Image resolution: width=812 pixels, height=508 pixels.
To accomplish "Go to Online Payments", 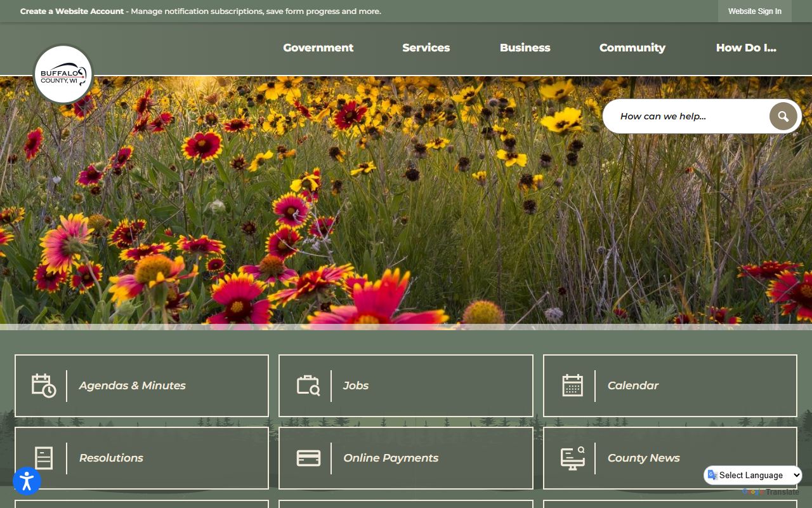I will 405,458.
